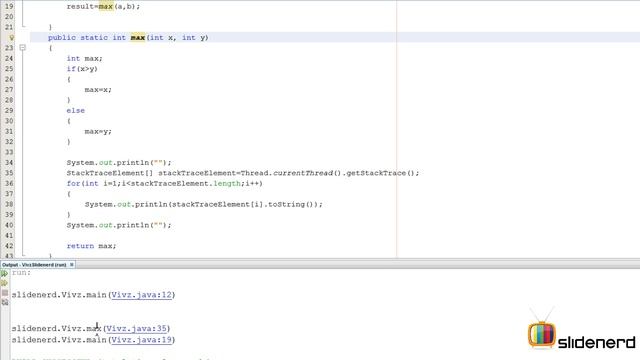
Task: Click the highlighted max call on line 19
Action: 106,7
